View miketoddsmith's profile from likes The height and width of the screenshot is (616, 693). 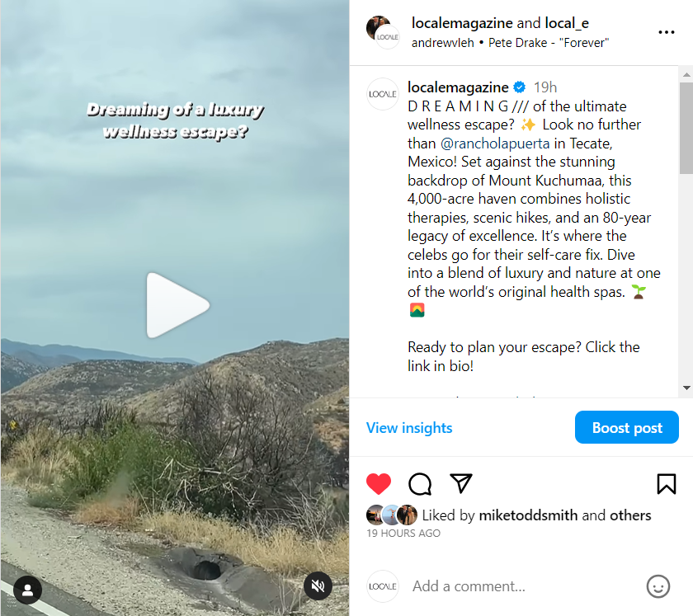[528, 515]
